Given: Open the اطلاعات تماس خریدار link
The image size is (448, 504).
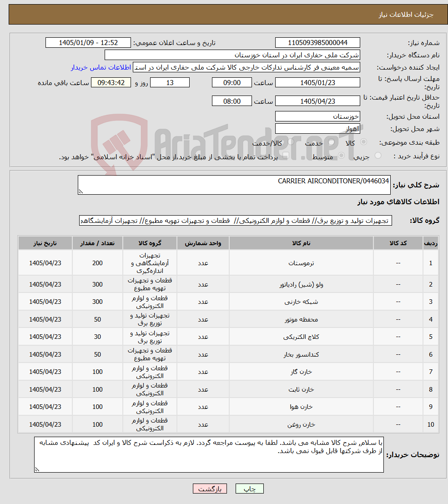Looking at the screenshot, I should [x=101, y=67].
